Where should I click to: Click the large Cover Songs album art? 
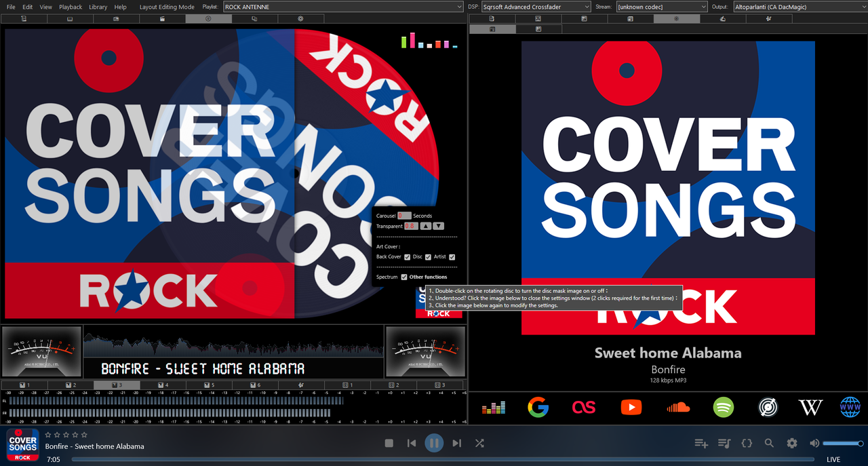(x=668, y=188)
